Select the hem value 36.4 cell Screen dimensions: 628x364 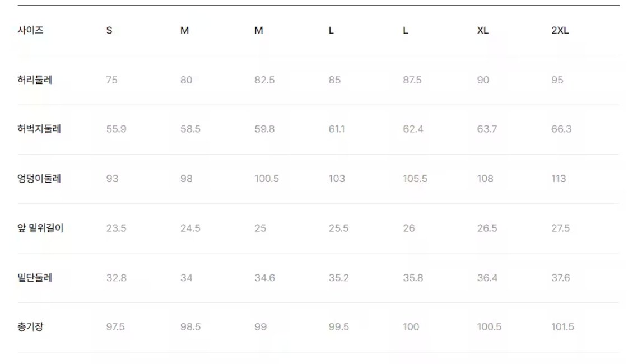(x=487, y=278)
